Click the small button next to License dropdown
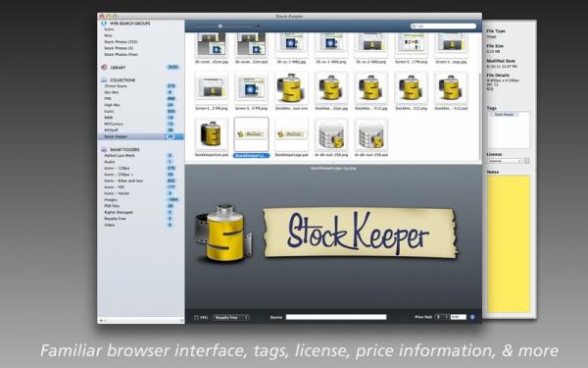The width and height of the screenshot is (588, 368). click(x=527, y=161)
